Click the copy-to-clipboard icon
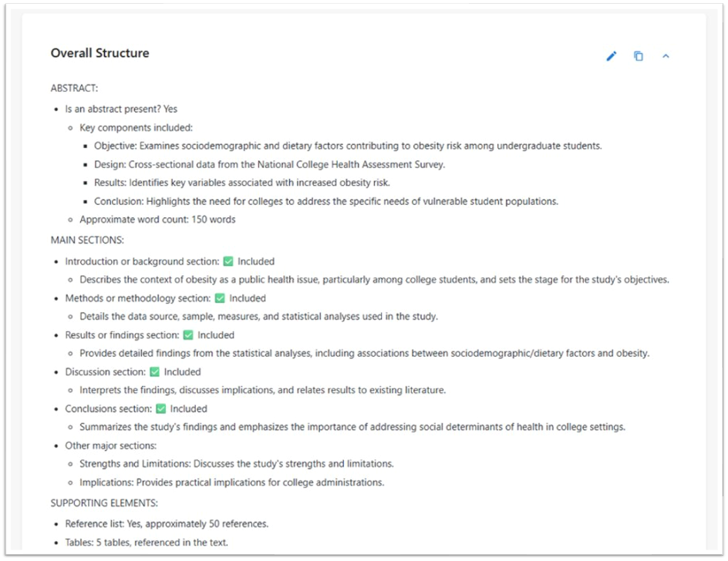 coord(639,56)
